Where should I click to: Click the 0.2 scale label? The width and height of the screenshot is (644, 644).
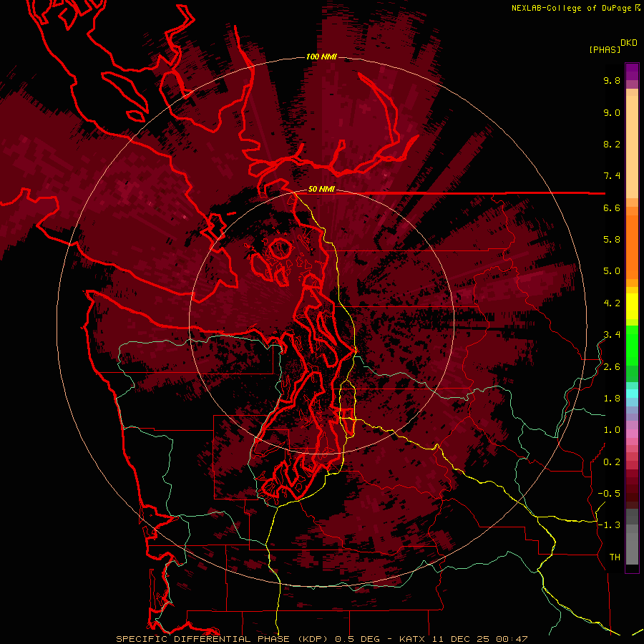pos(612,462)
